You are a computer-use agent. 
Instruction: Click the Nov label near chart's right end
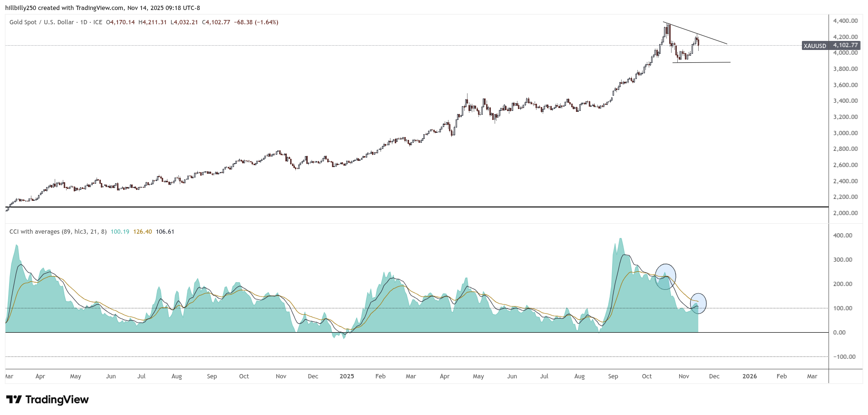point(683,376)
